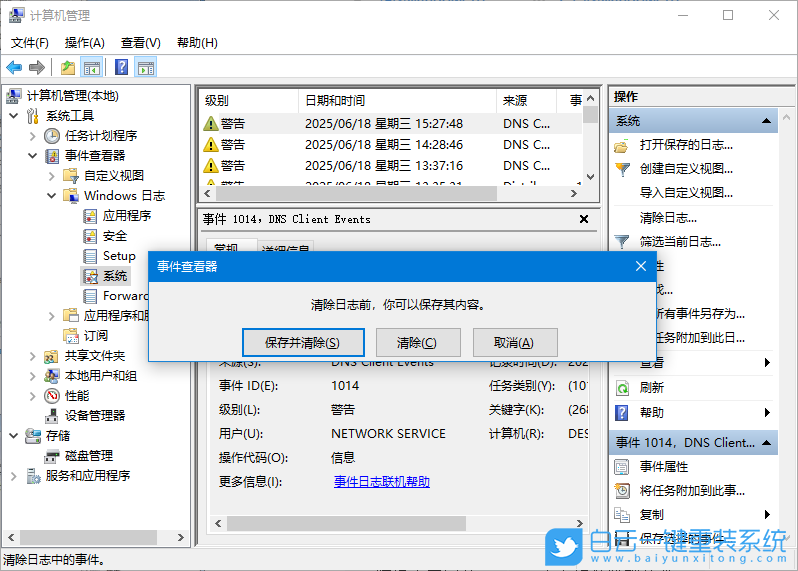The image size is (798, 571).
Task: Click the 级别 column header
Action: click(x=249, y=101)
